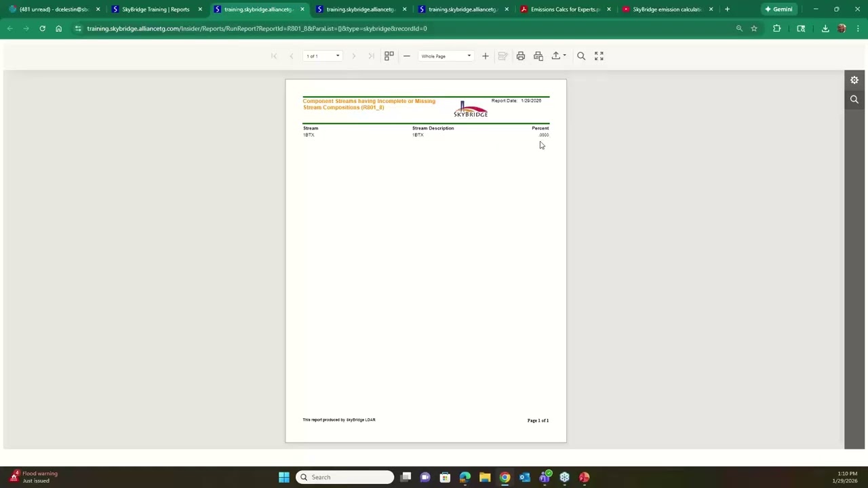
Task: Open the browser zoom magnifier icon
Action: (739, 28)
